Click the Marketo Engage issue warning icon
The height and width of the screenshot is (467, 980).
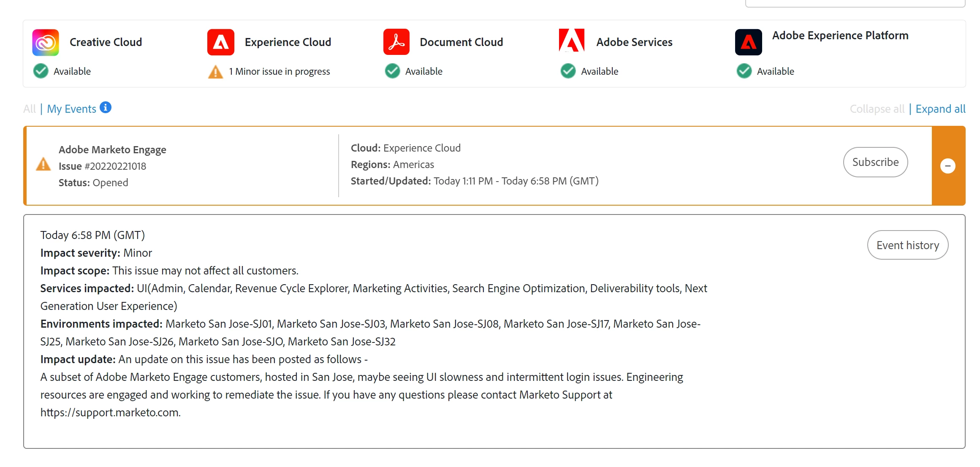[43, 164]
